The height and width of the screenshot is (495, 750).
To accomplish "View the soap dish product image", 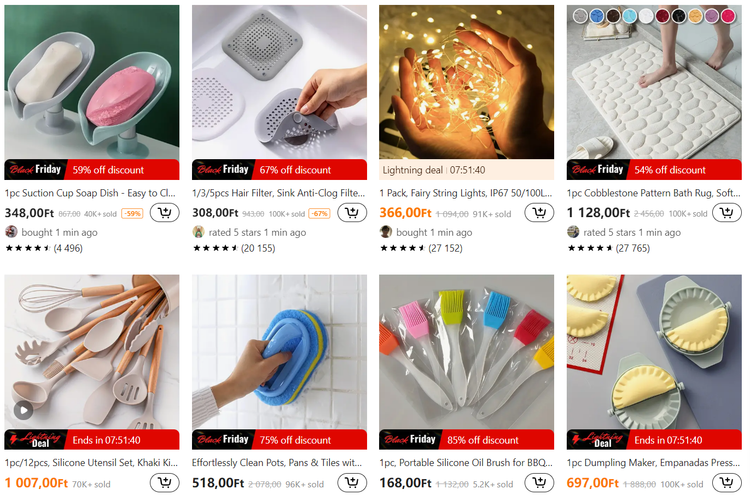I will pyautogui.click(x=92, y=82).
